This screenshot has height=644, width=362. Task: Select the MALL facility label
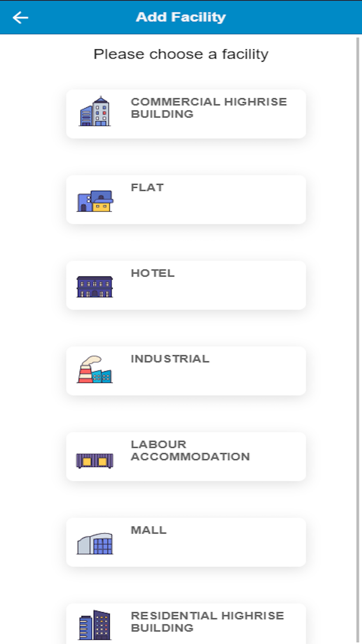(149, 530)
